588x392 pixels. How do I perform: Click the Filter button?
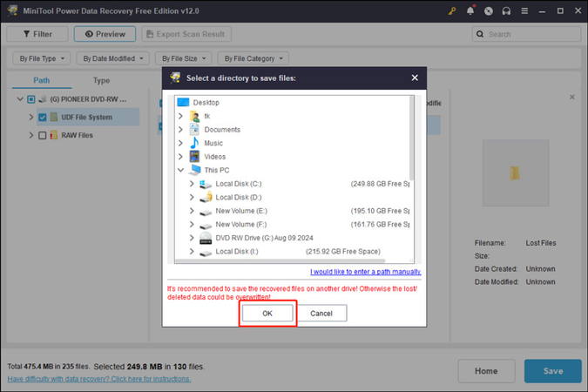(x=37, y=34)
